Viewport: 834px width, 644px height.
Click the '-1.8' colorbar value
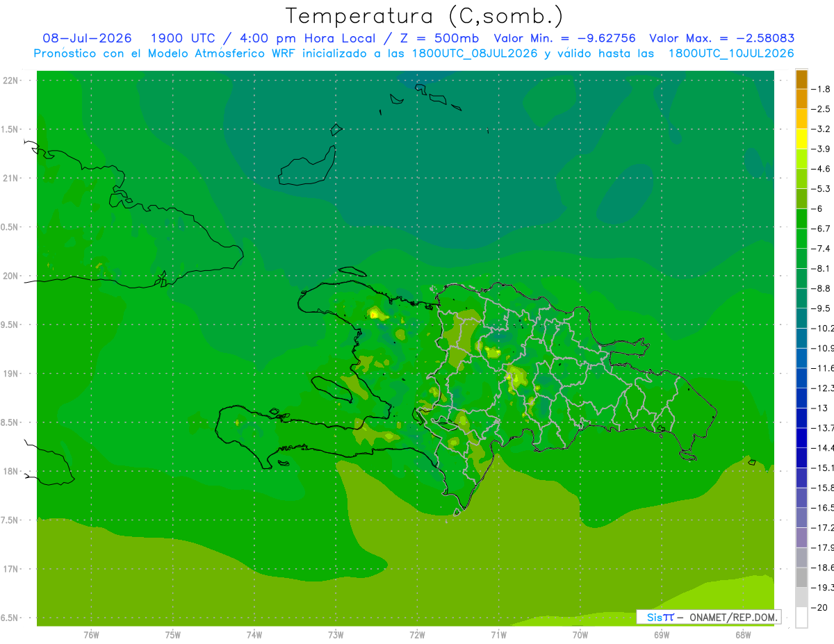(x=821, y=89)
